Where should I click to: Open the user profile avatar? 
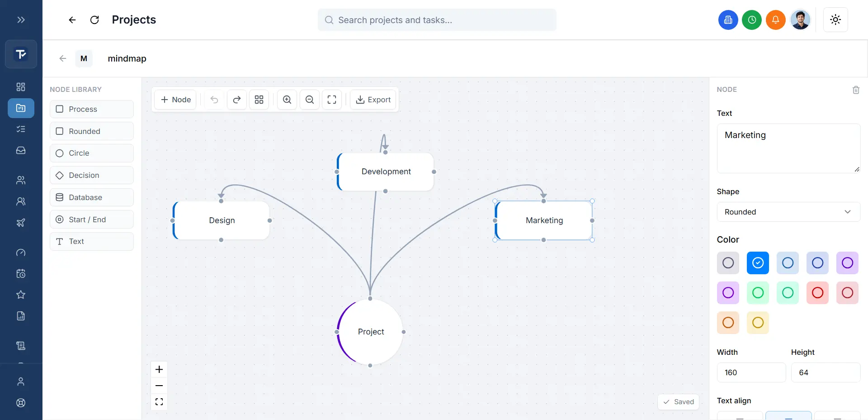tap(800, 20)
